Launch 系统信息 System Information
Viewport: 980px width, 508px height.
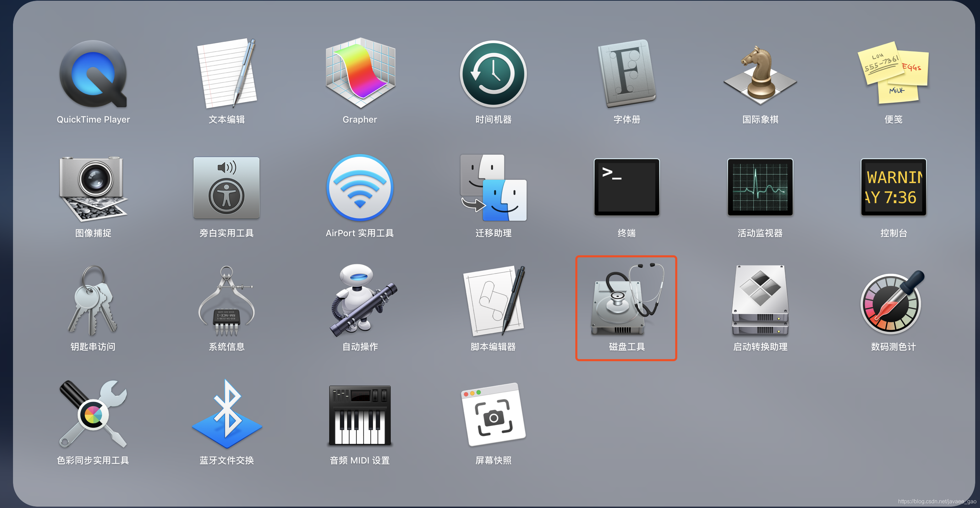[227, 301]
